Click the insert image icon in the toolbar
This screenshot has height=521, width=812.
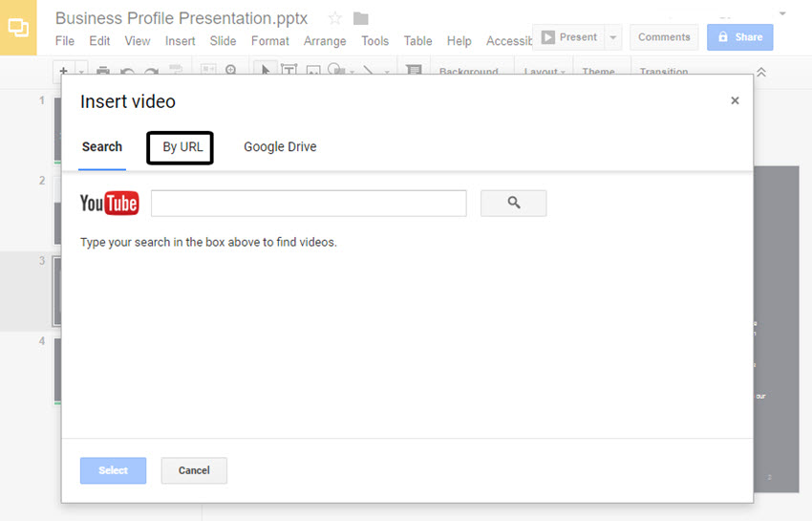point(313,70)
